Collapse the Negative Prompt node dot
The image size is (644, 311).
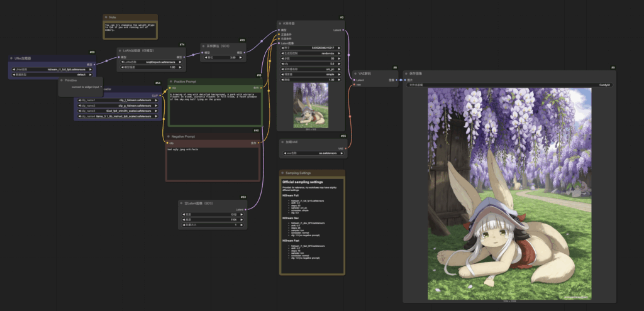click(x=169, y=136)
